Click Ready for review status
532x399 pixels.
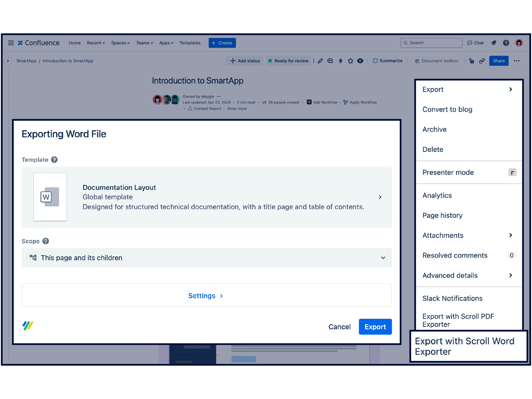288,61
